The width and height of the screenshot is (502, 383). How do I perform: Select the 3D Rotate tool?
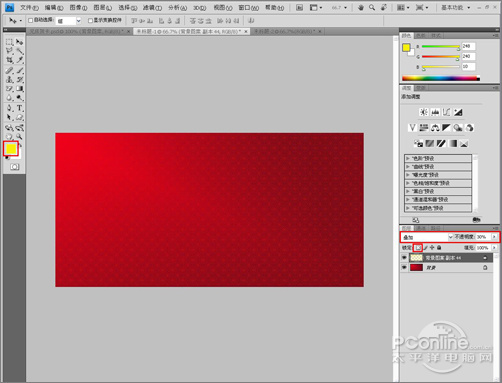point(9,128)
